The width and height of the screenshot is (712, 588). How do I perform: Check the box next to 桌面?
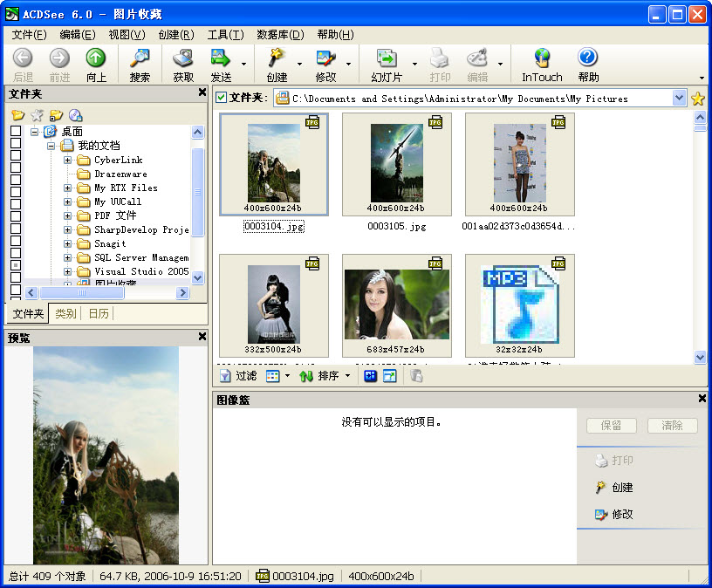[x=16, y=132]
